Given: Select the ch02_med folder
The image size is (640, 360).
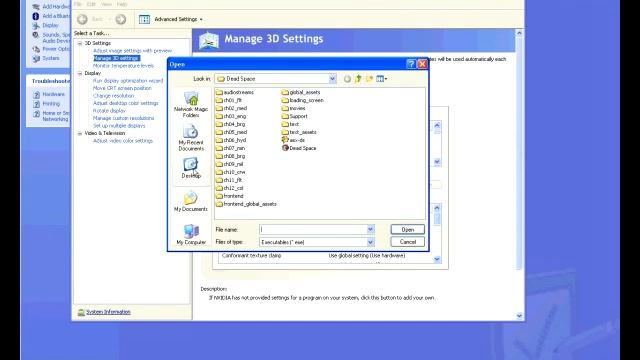Looking at the screenshot, I should tap(231, 108).
